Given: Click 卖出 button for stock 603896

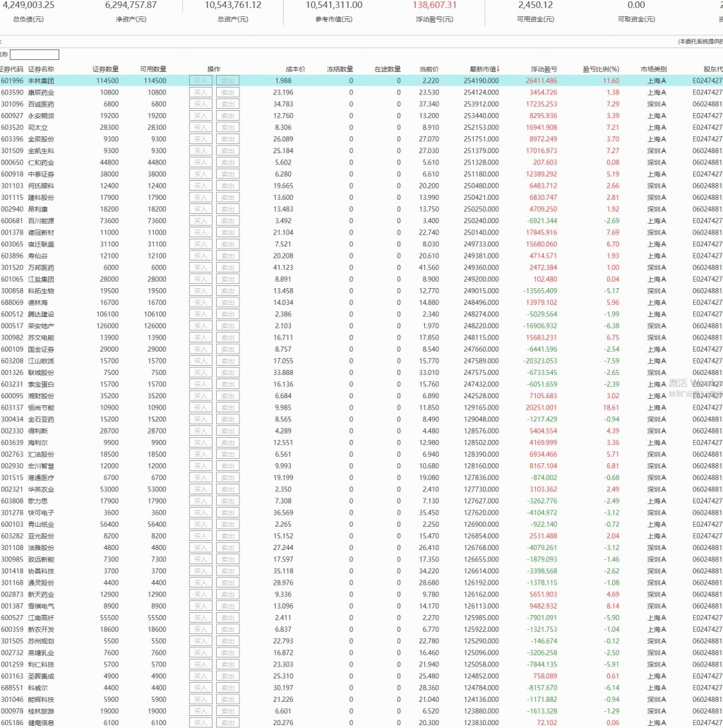Looking at the screenshot, I should tap(228, 256).
